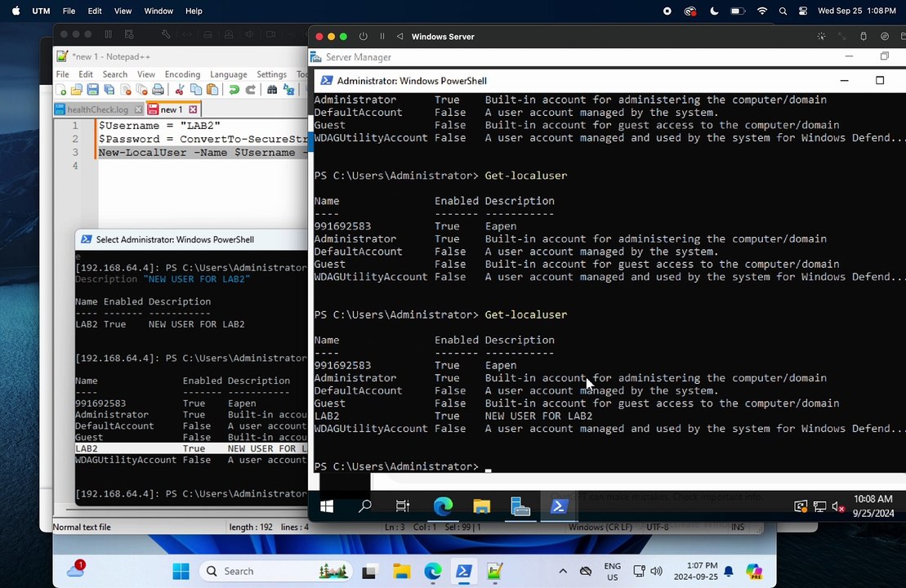
Task: Open the View menu in Notepad++
Action: (x=146, y=74)
